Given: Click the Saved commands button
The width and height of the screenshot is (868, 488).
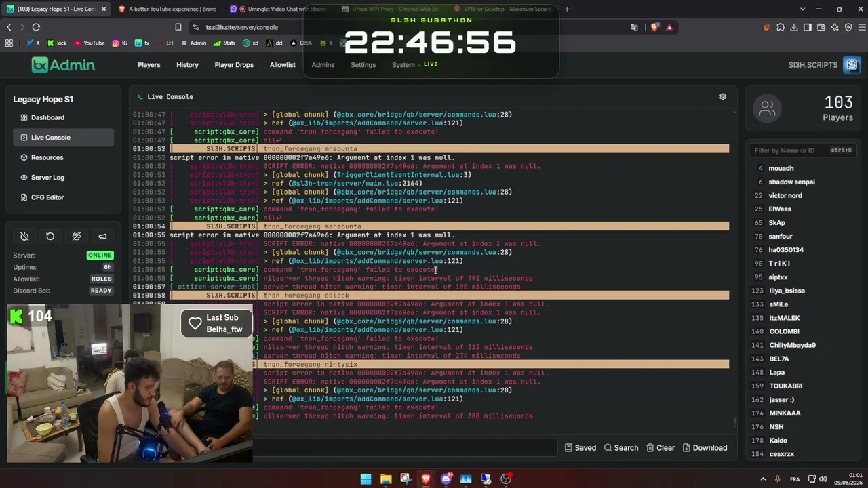Looking at the screenshot, I should [580, 448].
